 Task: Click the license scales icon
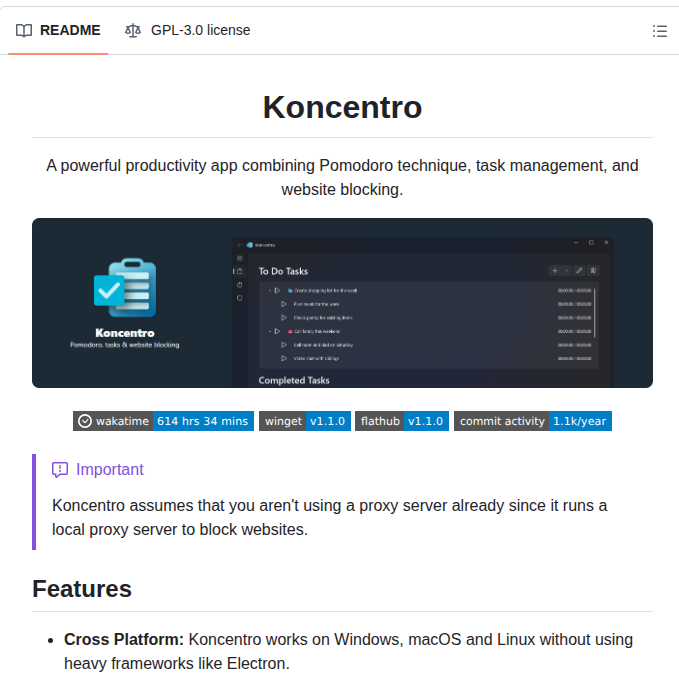(x=133, y=31)
